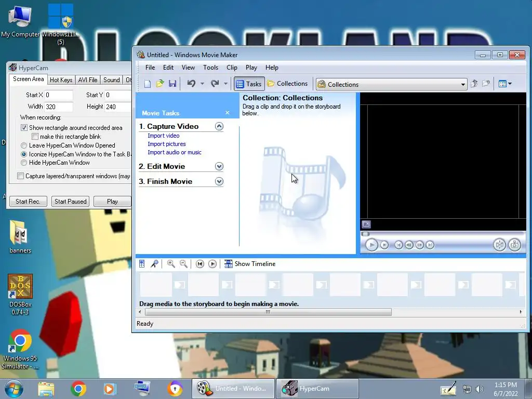Image resolution: width=532 pixels, height=399 pixels.
Task: Click the Show Timeline button
Action: (250, 264)
